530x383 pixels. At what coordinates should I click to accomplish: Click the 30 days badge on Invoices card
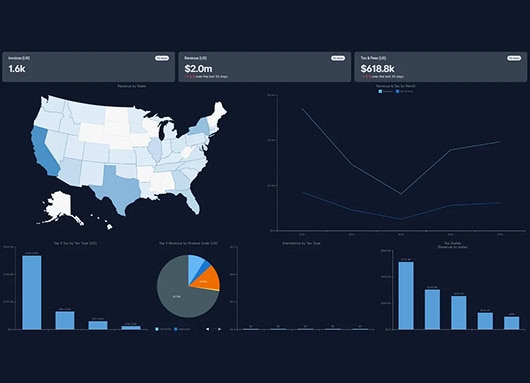click(x=162, y=58)
